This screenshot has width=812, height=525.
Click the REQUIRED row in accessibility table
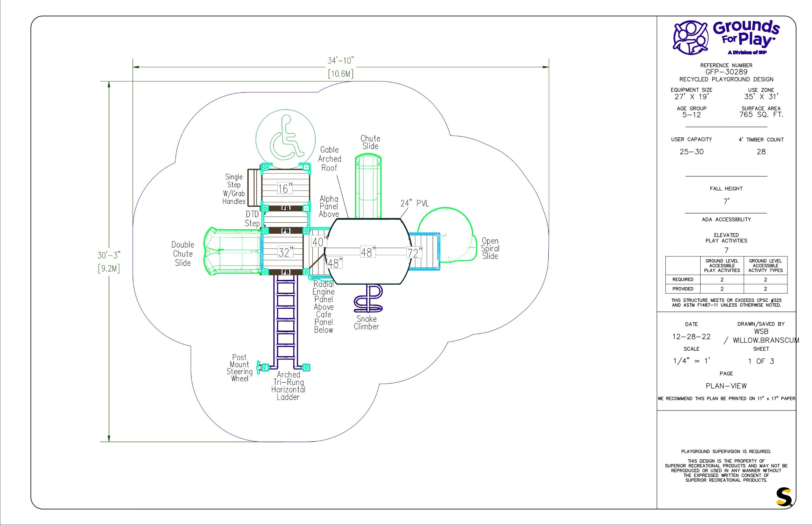[683, 280]
